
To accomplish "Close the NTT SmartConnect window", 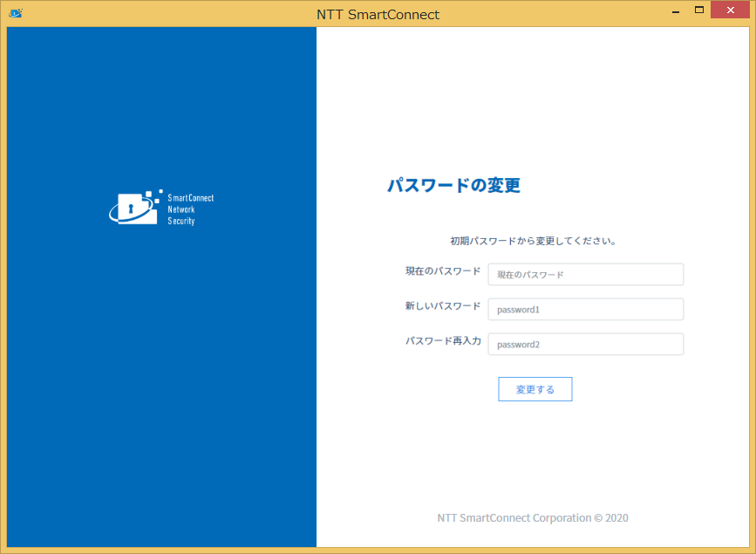I will pos(730,10).
